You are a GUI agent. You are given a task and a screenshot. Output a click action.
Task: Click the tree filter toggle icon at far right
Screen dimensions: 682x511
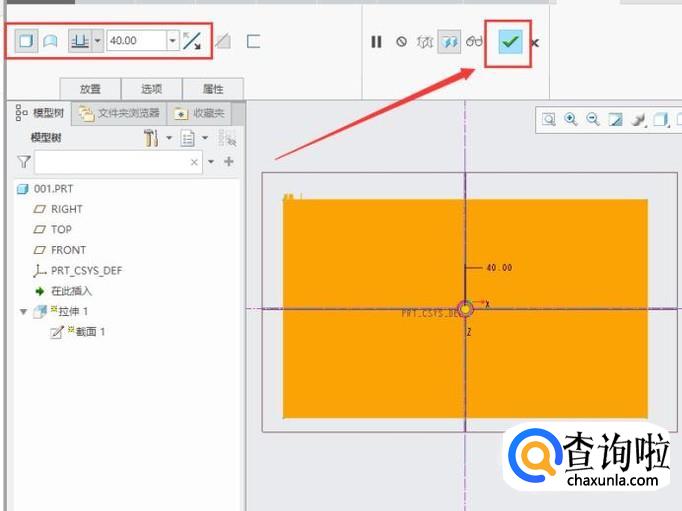(x=227, y=138)
